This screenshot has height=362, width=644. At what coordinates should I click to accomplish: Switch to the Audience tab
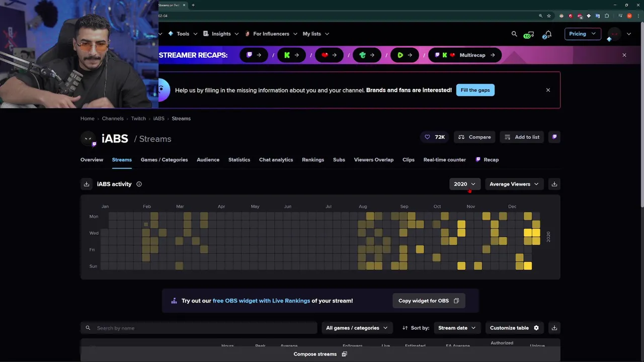(x=208, y=160)
